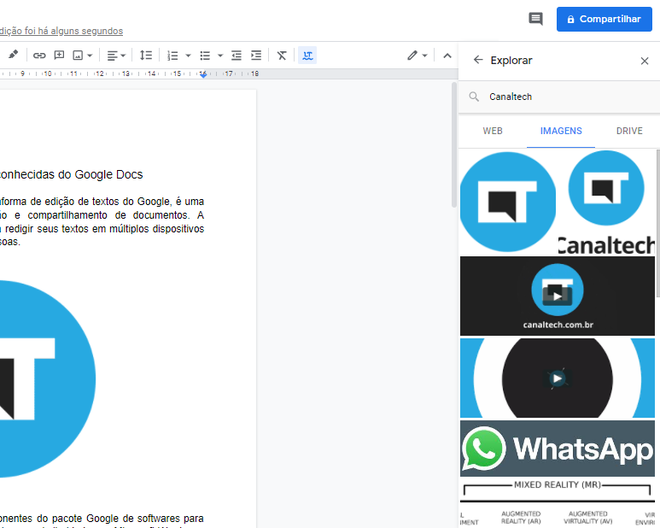
Task: Select the highlight color marker tool
Action: (13, 55)
